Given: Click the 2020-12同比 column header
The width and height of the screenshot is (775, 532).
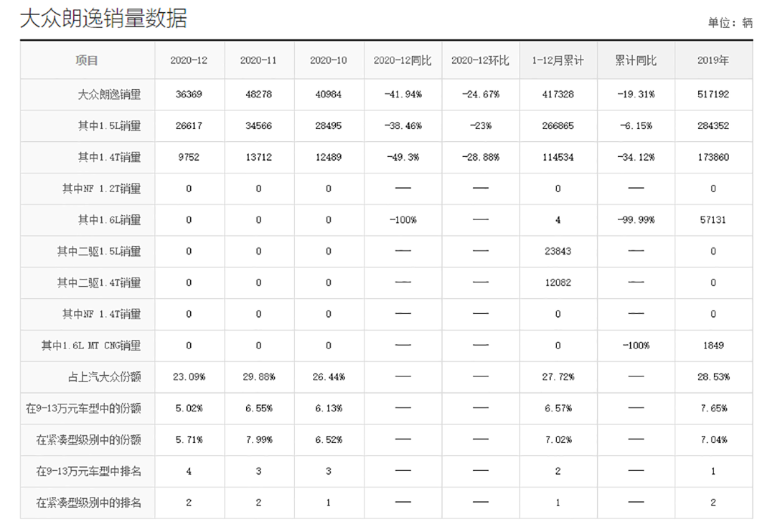Looking at the screenshot, I should pos(403,60).
